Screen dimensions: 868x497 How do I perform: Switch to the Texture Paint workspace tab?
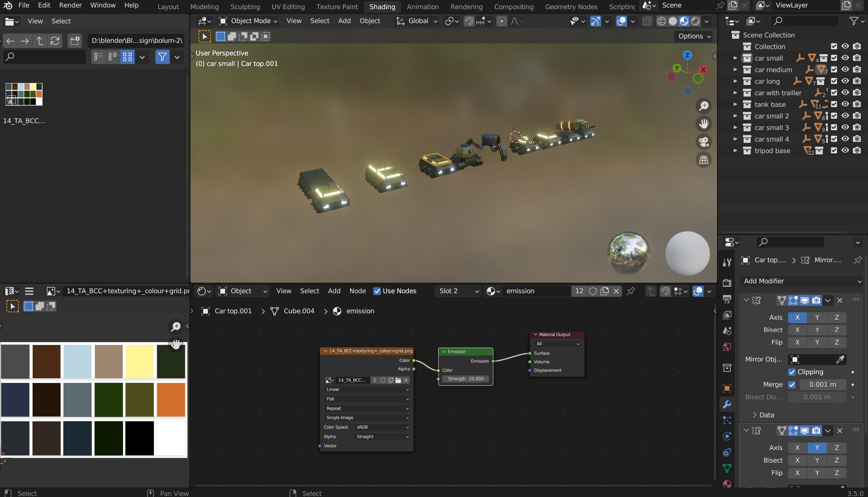click(x=337, y=6)
